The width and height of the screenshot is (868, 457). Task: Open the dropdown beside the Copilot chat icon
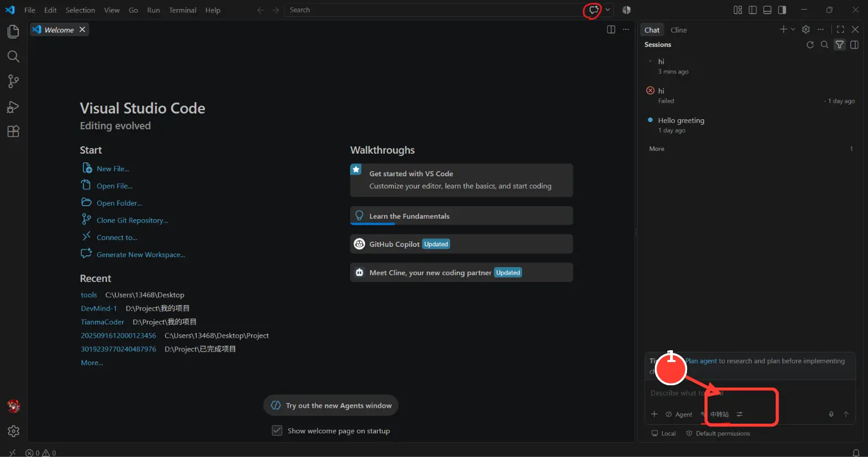pyautogui.click(x=608, y=10)
